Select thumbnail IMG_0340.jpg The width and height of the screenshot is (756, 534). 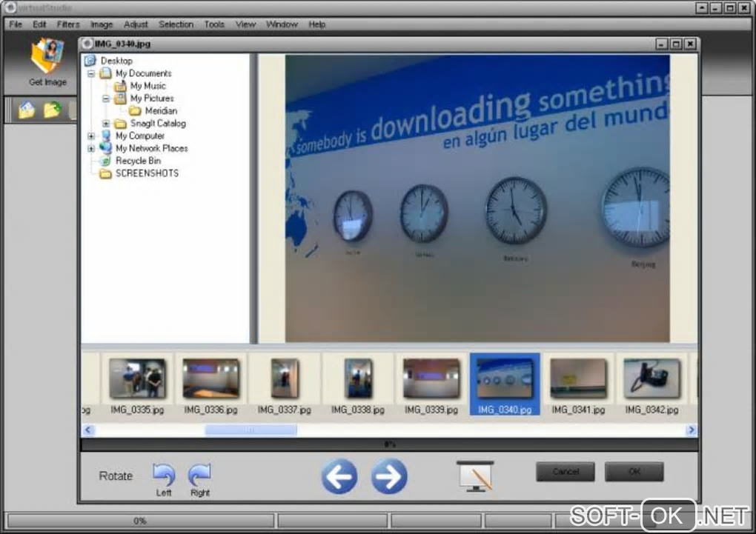505,384
